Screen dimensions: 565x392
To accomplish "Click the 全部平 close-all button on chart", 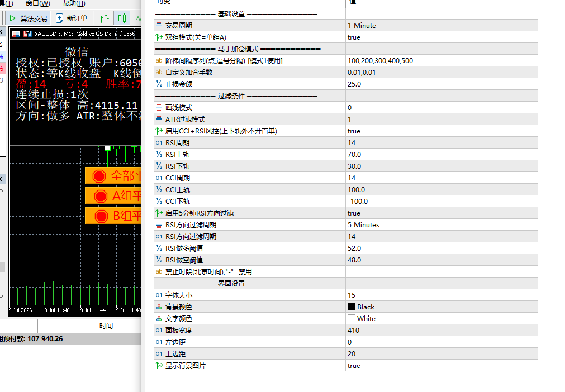I will tap(113, 176).
